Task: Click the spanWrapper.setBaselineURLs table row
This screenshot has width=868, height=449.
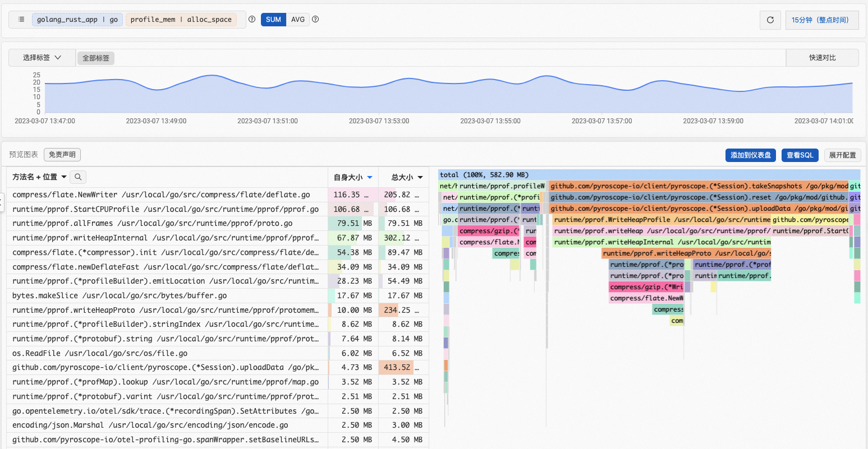Action: tap(218, 440)
